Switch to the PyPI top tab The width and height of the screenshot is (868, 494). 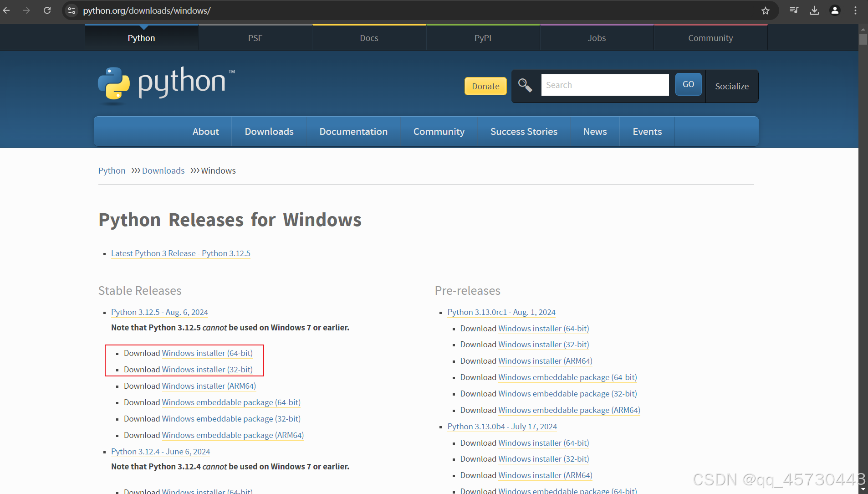pos(483,38)
